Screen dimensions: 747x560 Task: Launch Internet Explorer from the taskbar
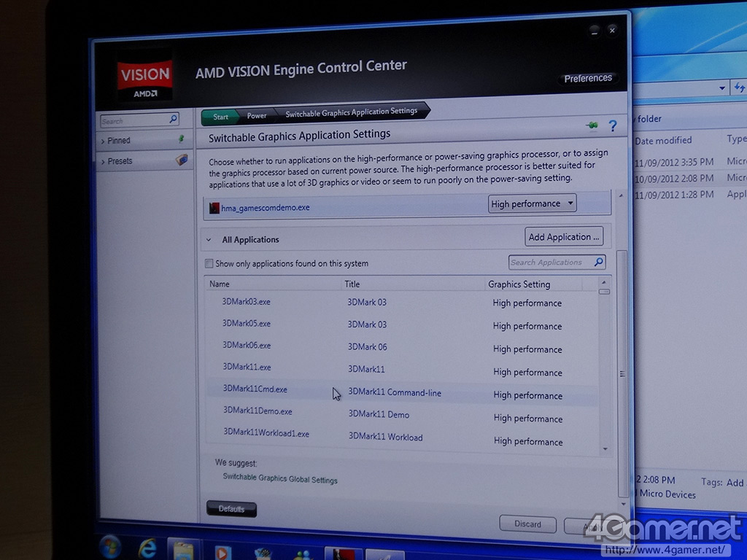click(147, 548)
